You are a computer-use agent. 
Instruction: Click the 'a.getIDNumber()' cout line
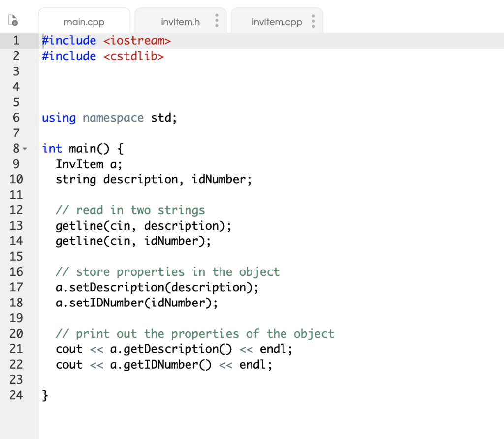pyautogui.click(x=164, y=364)
